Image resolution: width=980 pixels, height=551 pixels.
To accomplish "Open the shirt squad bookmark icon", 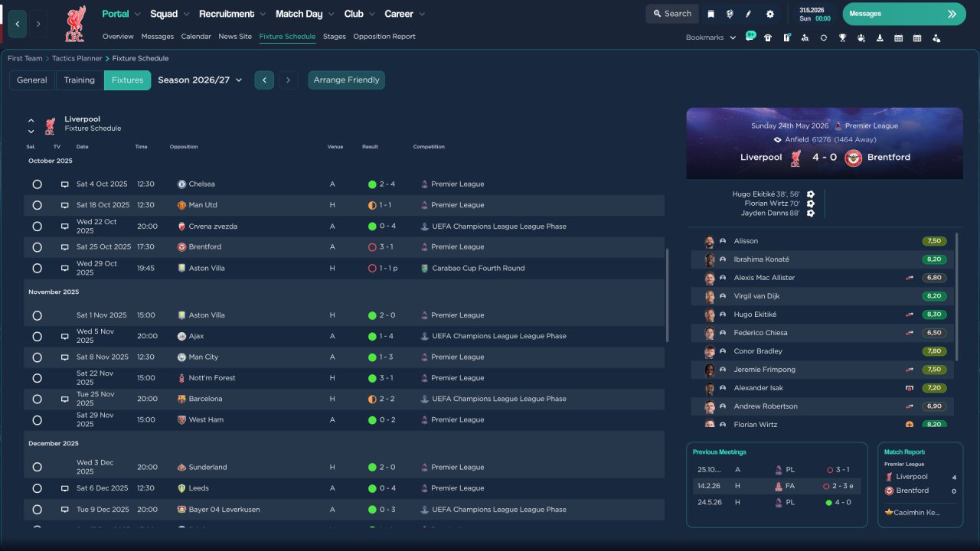I will (x=768, y=37).
